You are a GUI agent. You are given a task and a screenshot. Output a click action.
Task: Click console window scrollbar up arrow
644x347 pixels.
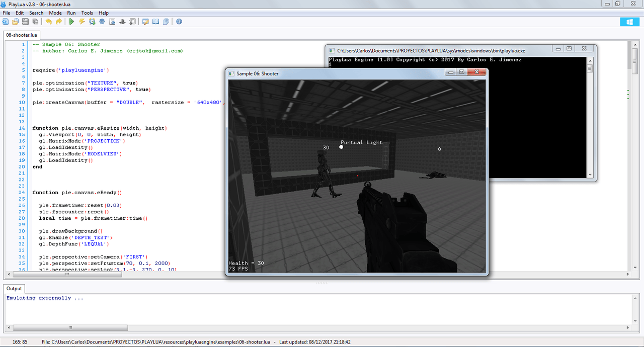[x=590, y=60]
